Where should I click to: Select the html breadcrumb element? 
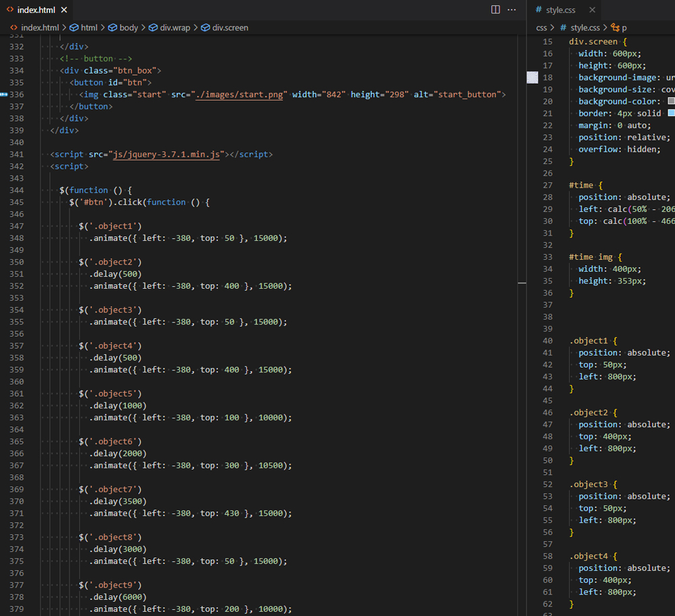(89, 28)
